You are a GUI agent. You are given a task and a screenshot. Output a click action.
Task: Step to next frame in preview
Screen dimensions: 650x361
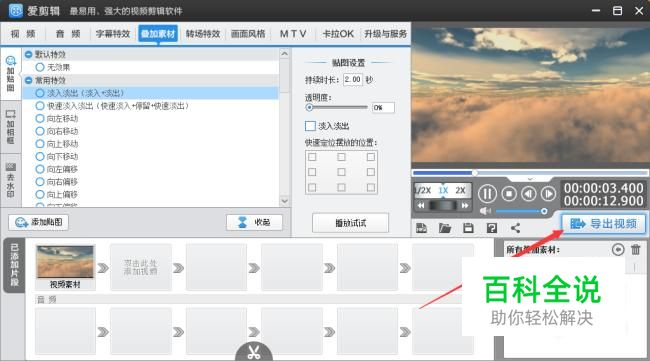click(548, 194)
